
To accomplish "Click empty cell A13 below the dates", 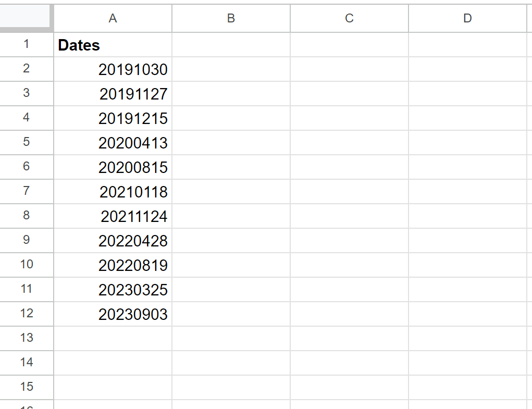I will [x=112, y=338].
